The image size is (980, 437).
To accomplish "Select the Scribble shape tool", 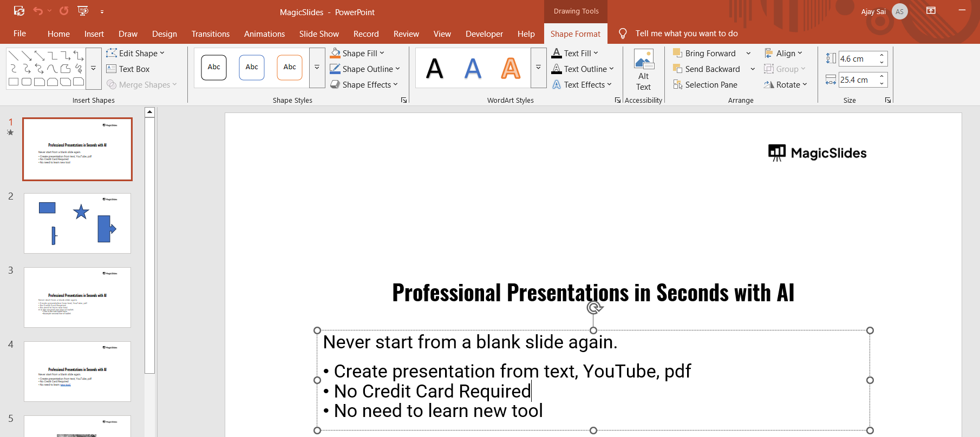I will 79,69.
